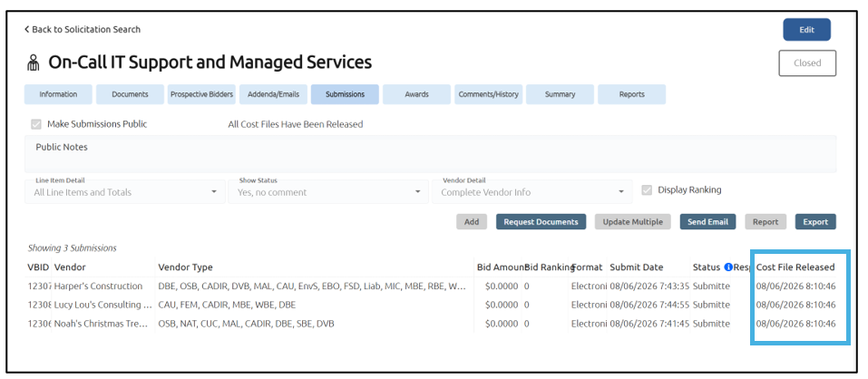This screenshot has width=868, height=379.
Task: Open the Vendor Detail dropdown
Action: (x=532, y=191)
